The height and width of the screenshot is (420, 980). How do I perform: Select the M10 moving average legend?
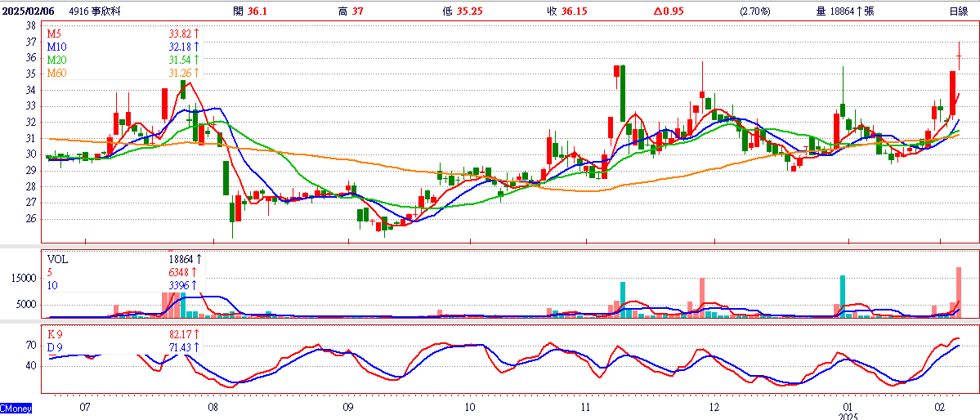coord(58,47)
